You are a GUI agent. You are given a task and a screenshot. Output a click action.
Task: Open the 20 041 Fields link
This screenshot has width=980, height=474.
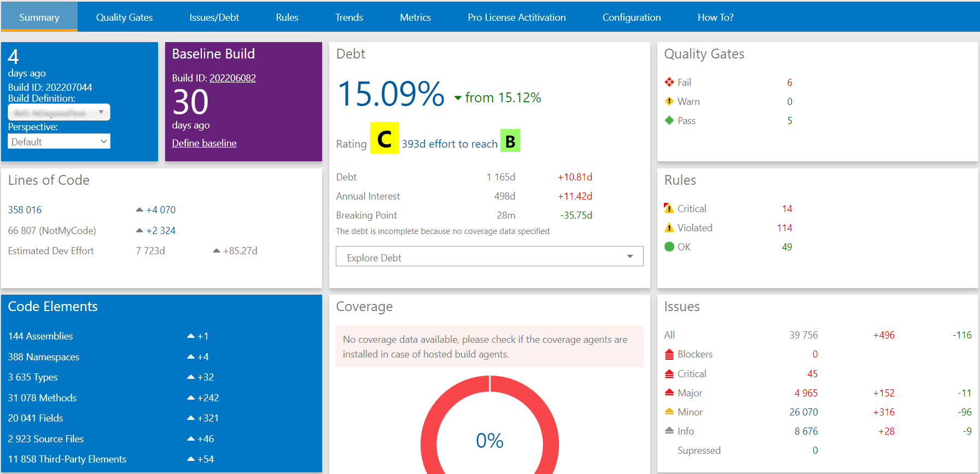pos(36,418)
